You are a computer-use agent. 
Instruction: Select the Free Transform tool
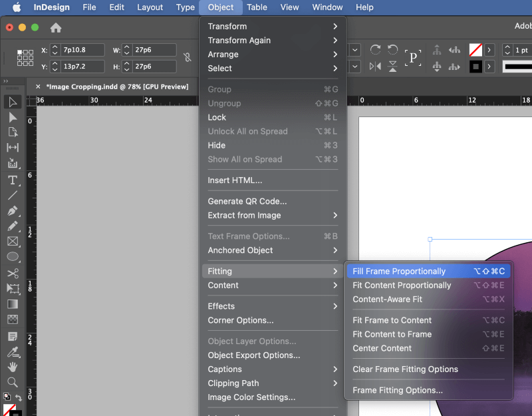(x=13, y=289)
